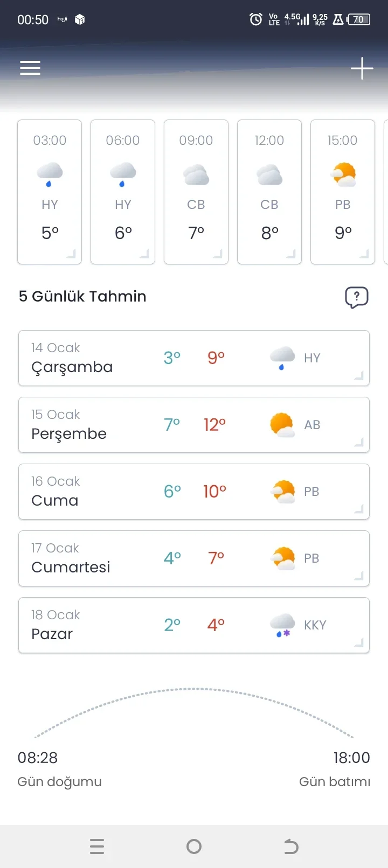This screenshot has height=868, width=388.
Task: Tap the 5 Günlük Tahmin heading
Action: (x=82, y=297)
